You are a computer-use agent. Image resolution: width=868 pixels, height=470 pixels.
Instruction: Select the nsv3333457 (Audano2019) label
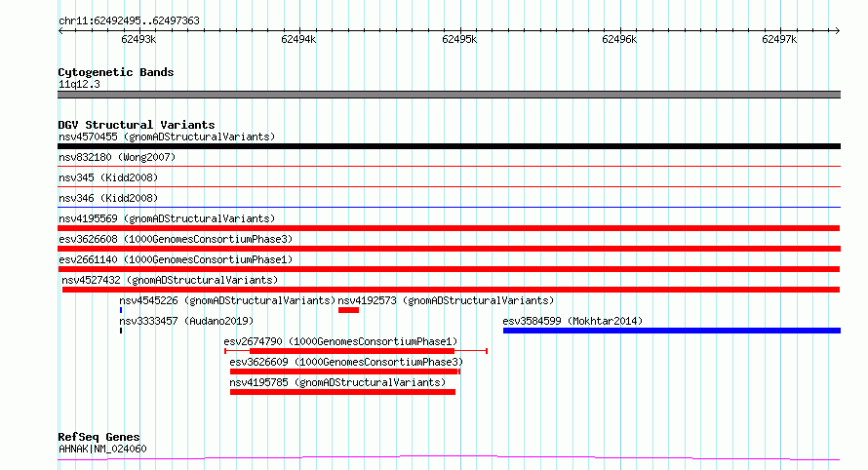pyautogui.click(x=186, y=321)
